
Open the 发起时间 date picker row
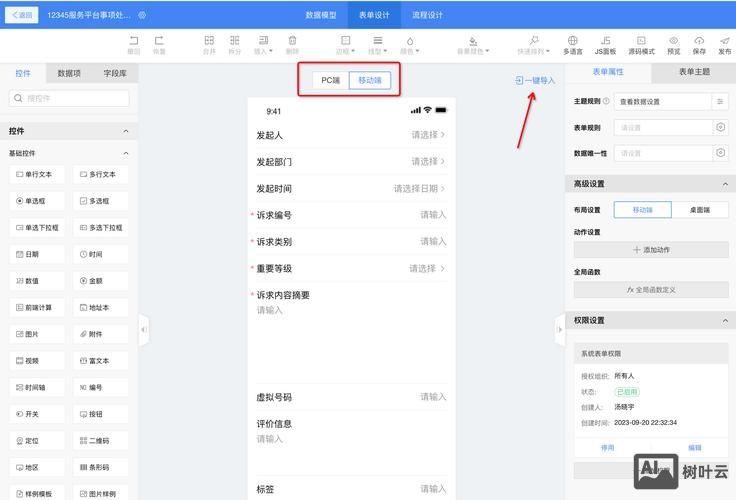tap(350, 189)
